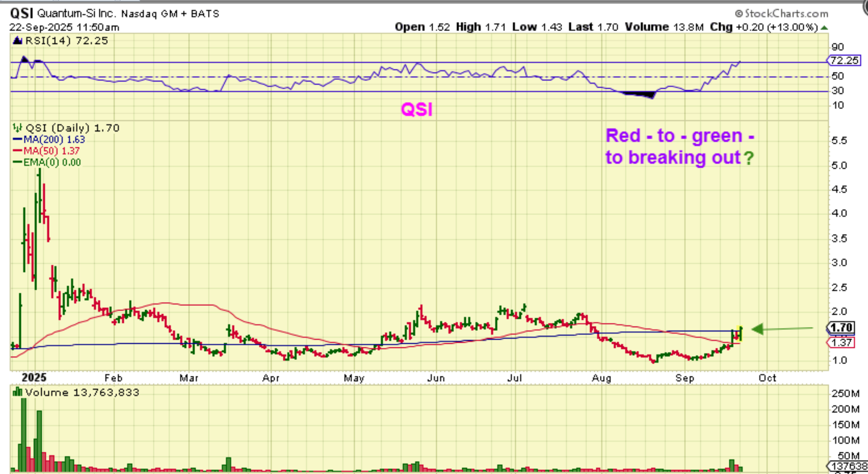
Task: Click the Jun label on time axis
Action: coord(436,378)
